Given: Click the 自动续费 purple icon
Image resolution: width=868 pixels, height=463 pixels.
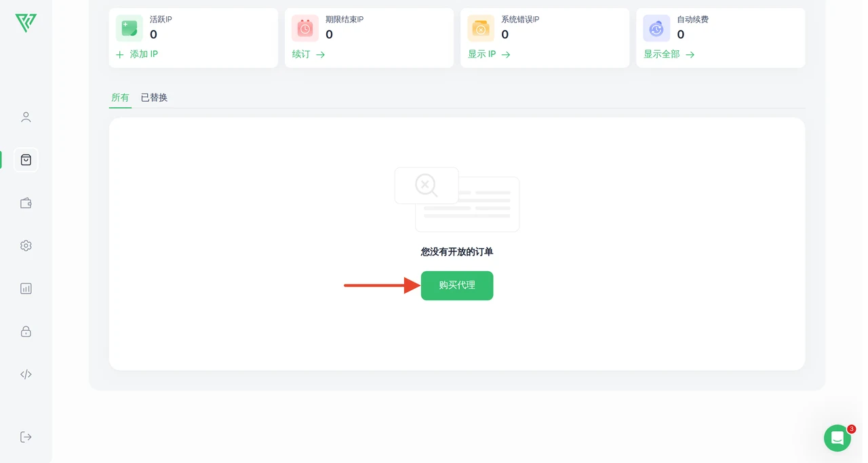Looking at the screenshot, I should pyautogui.click(x=656, y=28).
